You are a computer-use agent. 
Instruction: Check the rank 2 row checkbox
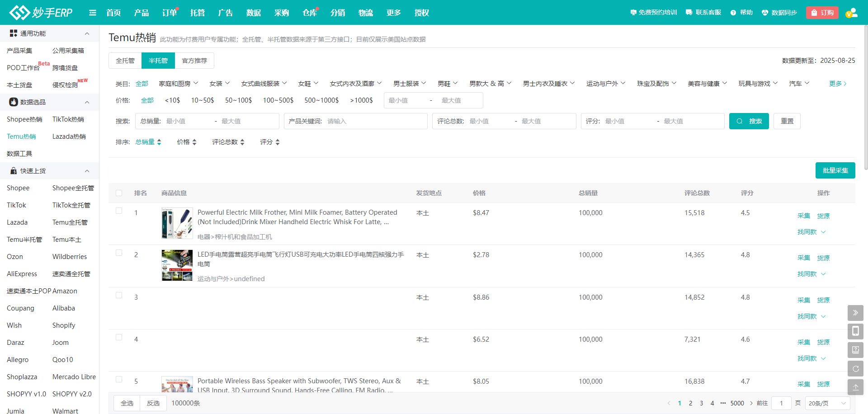point(119,253)
